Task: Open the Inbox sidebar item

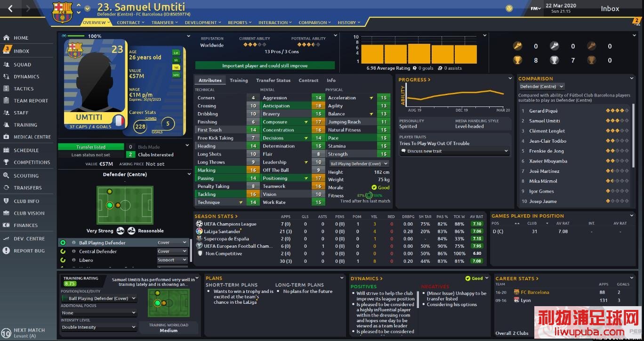Action: 21,51
